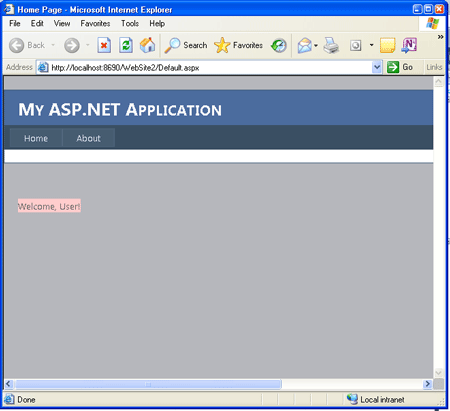Click the horizontal scroll right arrow
This screenshot has height=411, width=450.
pos(427,384)
